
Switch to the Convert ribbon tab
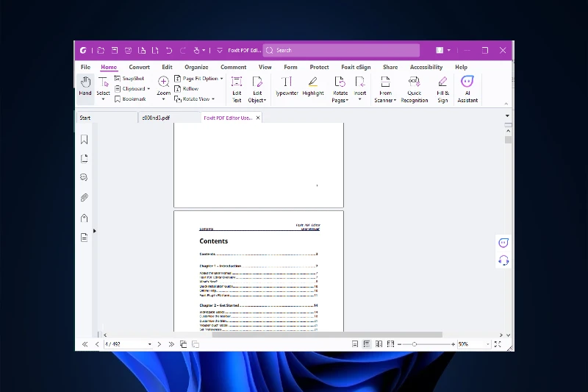139,67
